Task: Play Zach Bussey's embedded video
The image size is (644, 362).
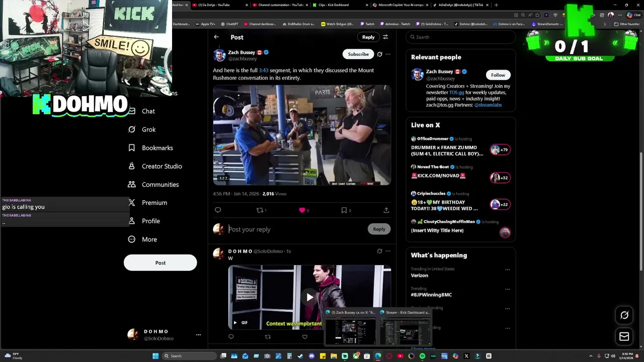Action: point(302,135)
